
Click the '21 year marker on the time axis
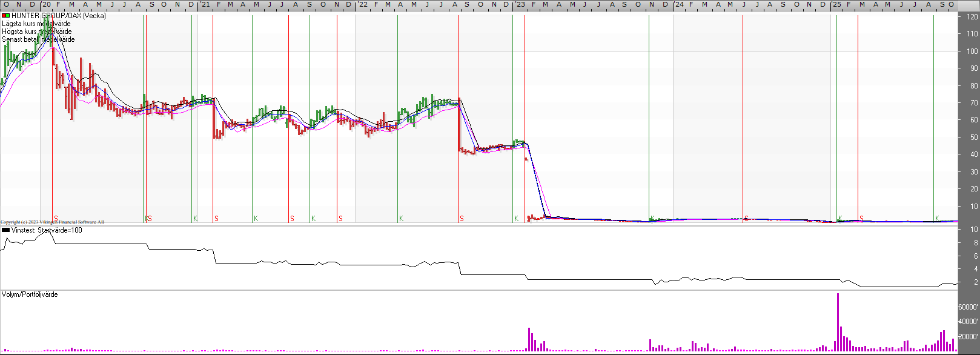click(206, 5)
